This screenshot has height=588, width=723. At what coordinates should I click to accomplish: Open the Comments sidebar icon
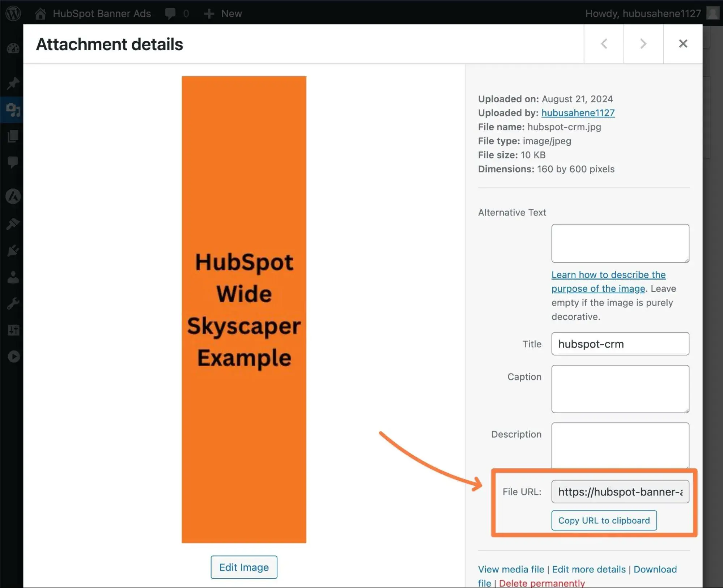(x=13, y=162)
